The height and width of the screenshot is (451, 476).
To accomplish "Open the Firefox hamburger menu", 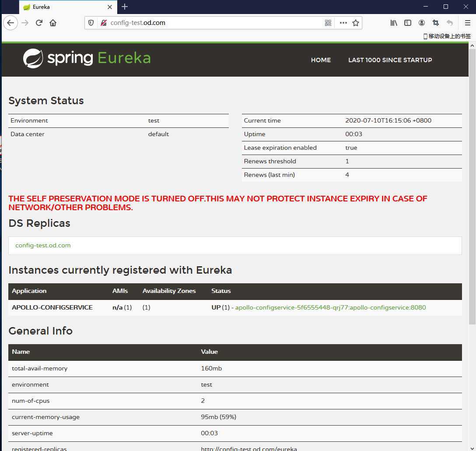I will click(x=468, y=23).
